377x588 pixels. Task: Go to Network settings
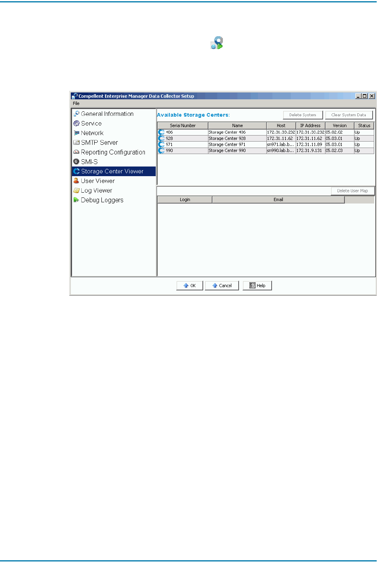pyautogui.click(x=92, y=133)
